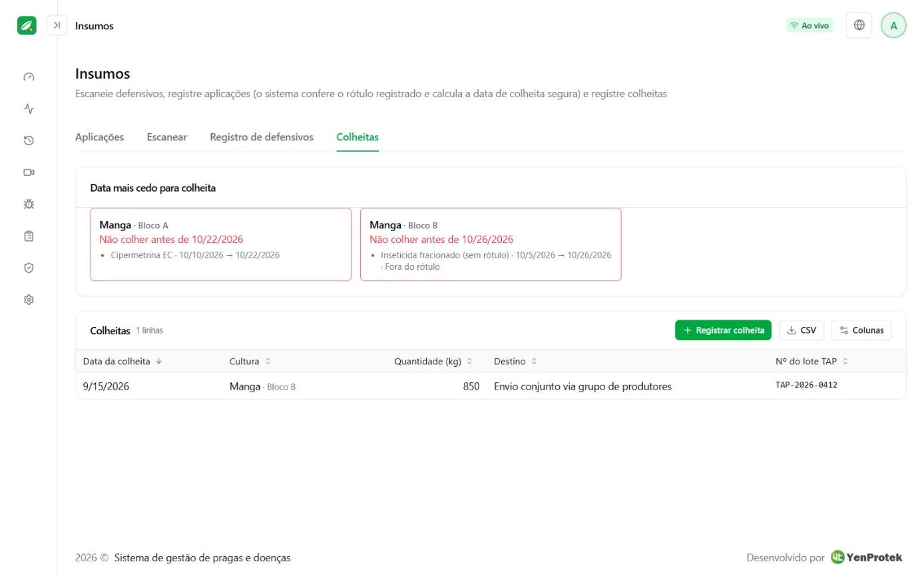Click the green leaf app logo
Viewport: 924px width, 578px height.
tap(27, 25)
